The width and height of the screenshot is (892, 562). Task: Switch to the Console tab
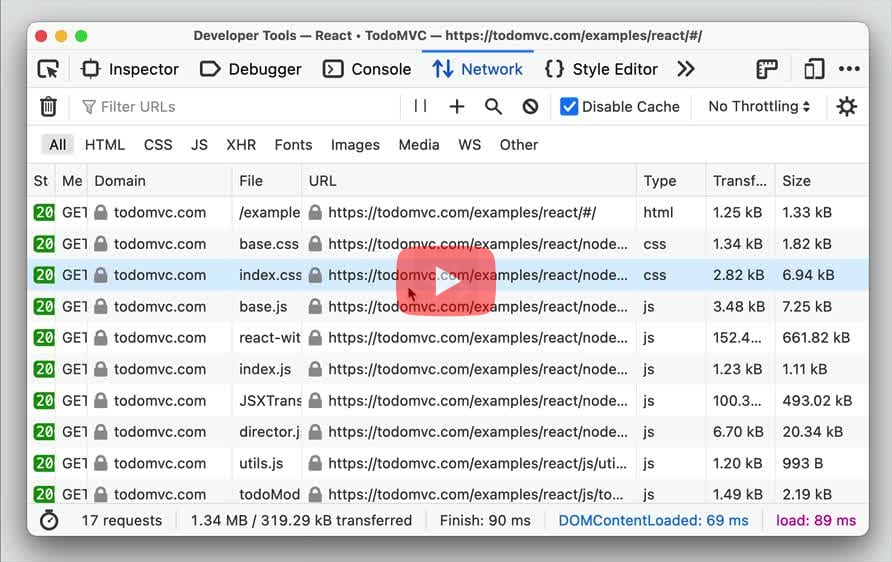click(367, 69)
